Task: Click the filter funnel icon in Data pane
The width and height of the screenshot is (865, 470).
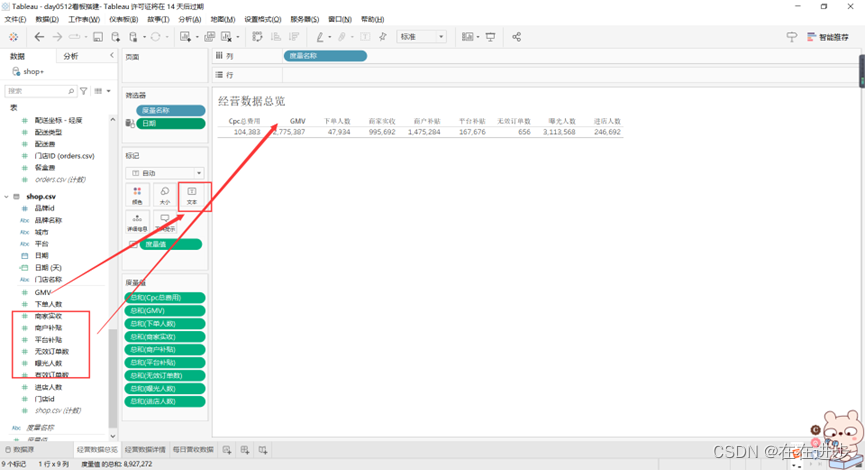Action: [x=84, y=91]
